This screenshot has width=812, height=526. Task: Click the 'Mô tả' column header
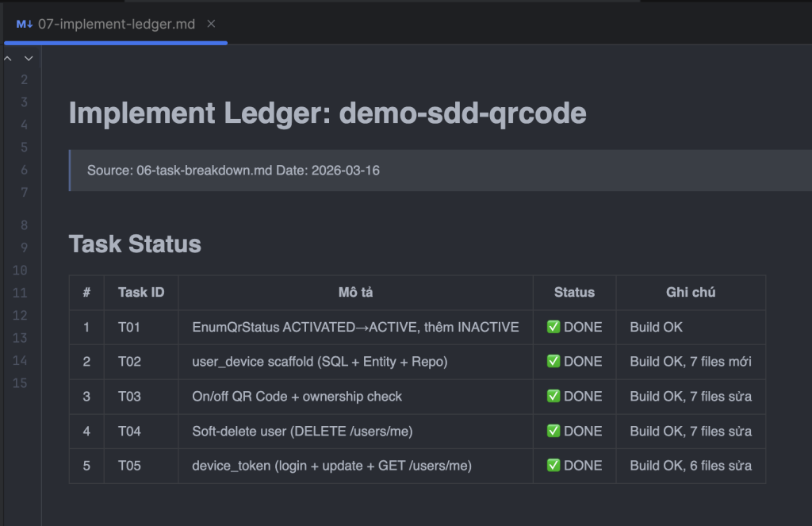(x=355, y=293)
